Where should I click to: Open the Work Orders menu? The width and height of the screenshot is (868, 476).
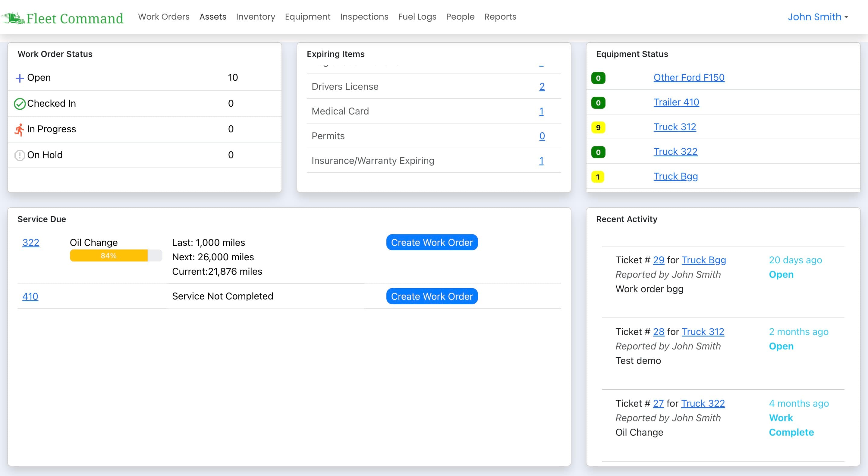pos(164,17)
